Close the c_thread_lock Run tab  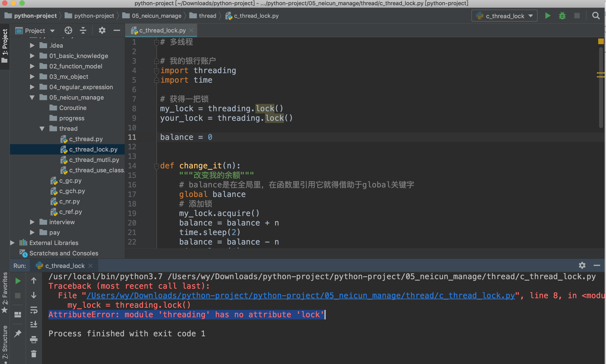tap(90, 266)
